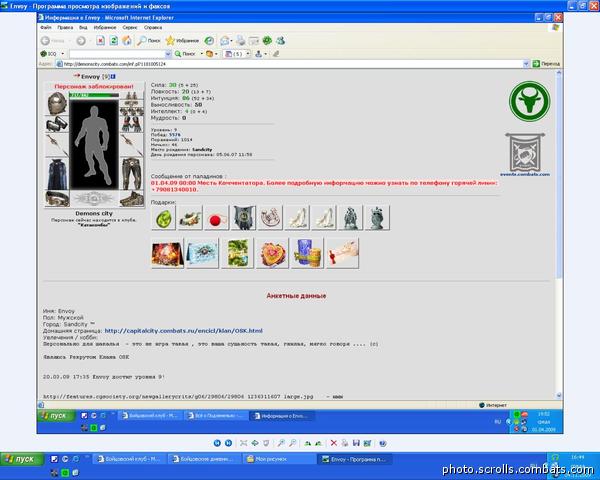Select Actual Size icon in viewer toolbar

[255, 443]
